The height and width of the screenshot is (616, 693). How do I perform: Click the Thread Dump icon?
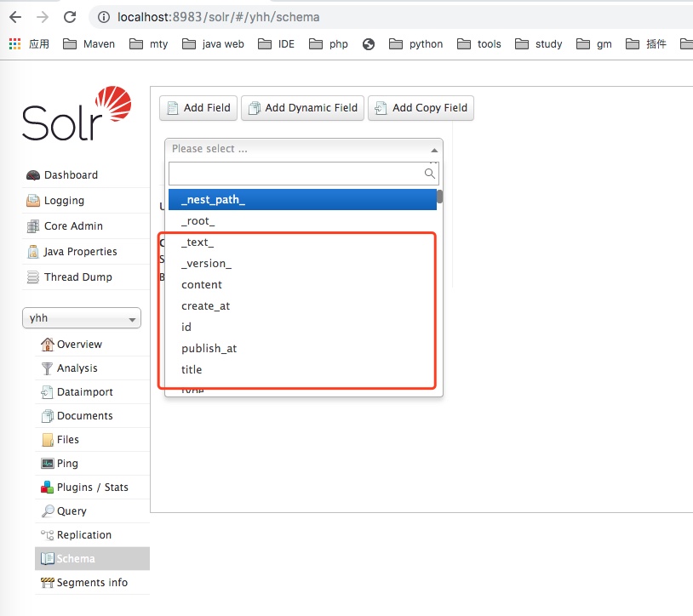pos(33,277)
